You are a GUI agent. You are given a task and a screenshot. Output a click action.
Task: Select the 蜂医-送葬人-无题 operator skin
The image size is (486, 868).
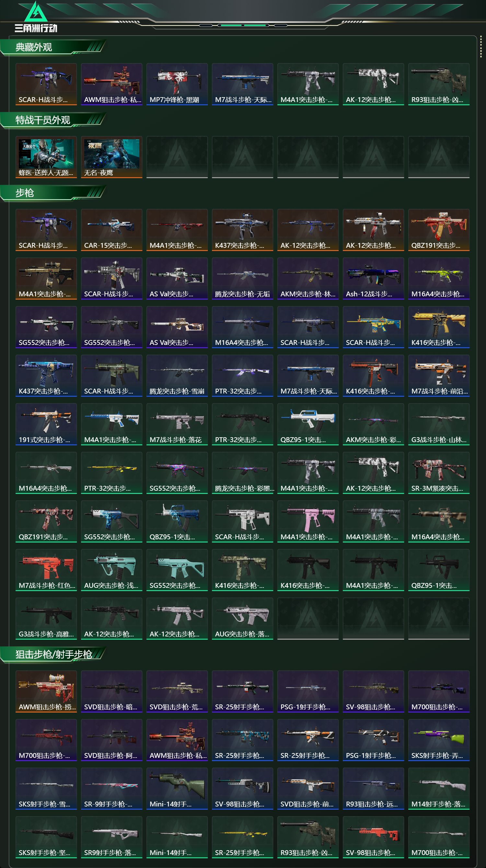pos(46,157)
